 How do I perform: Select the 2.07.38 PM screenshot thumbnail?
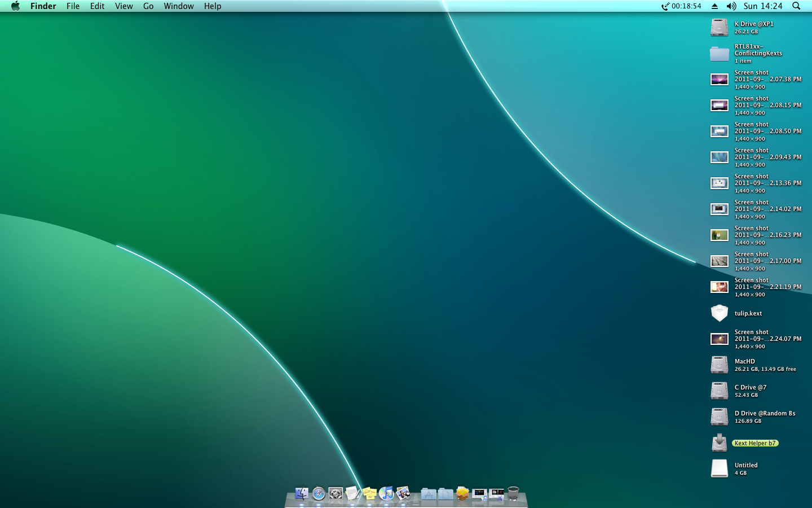(719, 79)
